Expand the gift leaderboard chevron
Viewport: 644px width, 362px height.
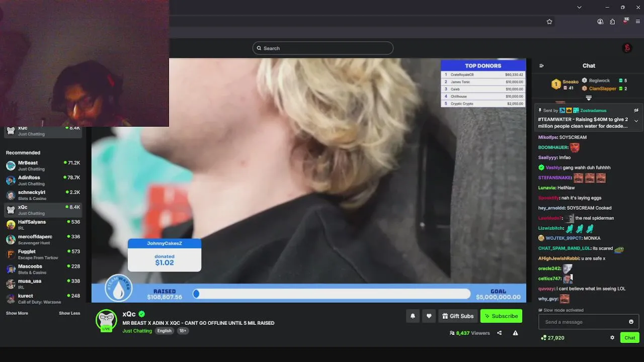(x=589, y=98)
